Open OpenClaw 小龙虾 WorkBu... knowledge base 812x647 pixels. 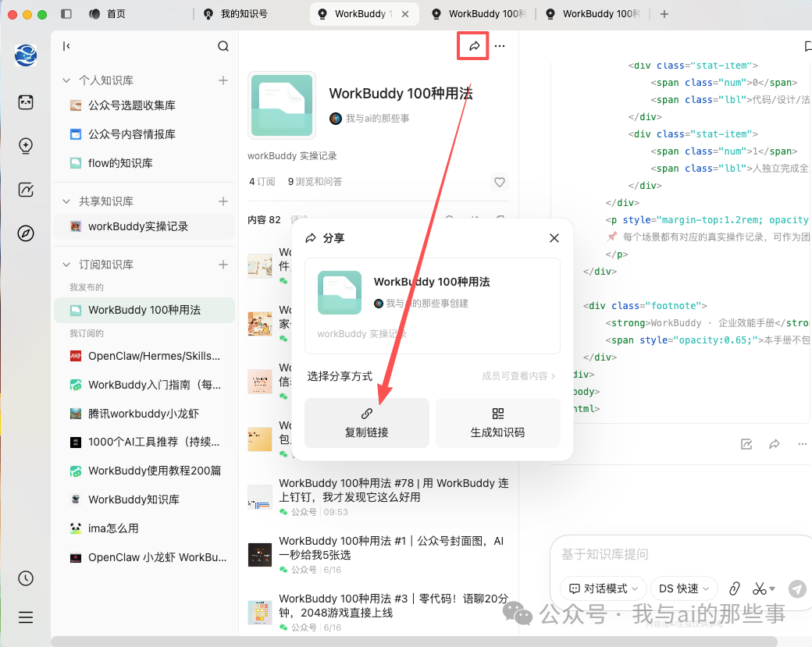click(x=144, y=557)
